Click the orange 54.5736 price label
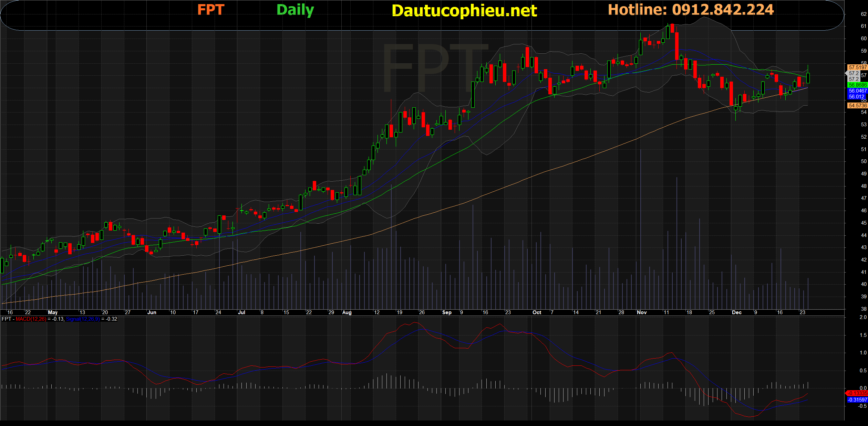Screen dimensions: 868x426 pyautogui.click(x=857, y=106)
